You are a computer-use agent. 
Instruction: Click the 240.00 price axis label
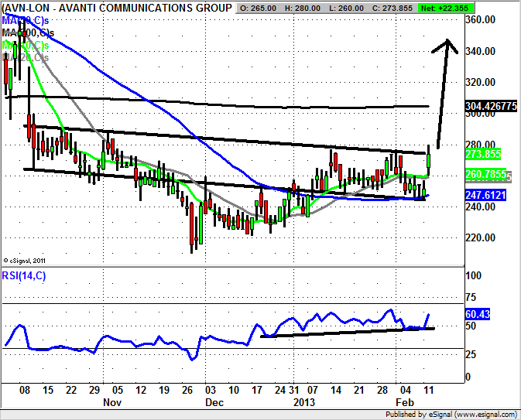(x=481, y=207)
